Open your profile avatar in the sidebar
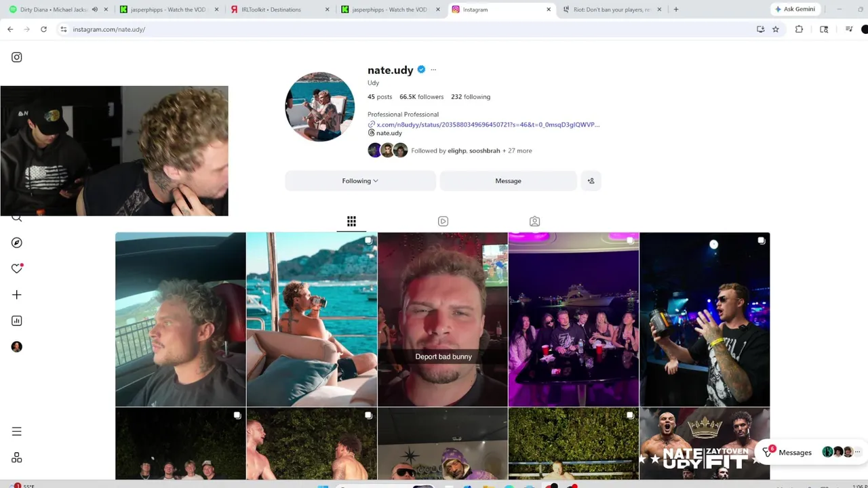This screenshot has height=488, width=868. pos(17,346)
